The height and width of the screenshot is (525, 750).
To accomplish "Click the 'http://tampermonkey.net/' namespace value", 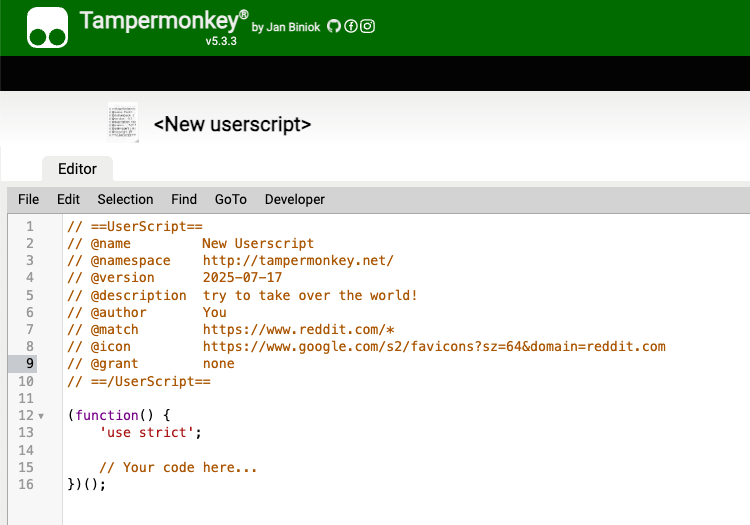I will pos(298,261).
